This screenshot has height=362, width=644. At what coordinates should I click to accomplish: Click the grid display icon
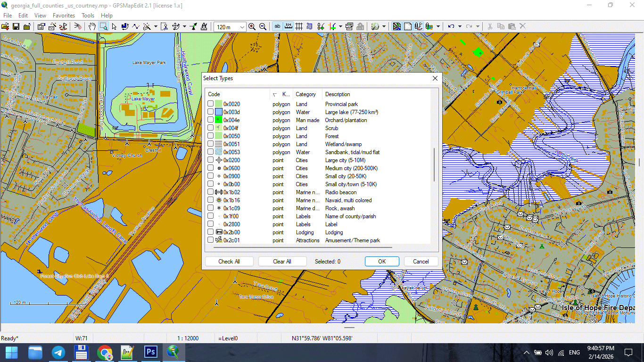pyautogui.click(x=299, y=26)
